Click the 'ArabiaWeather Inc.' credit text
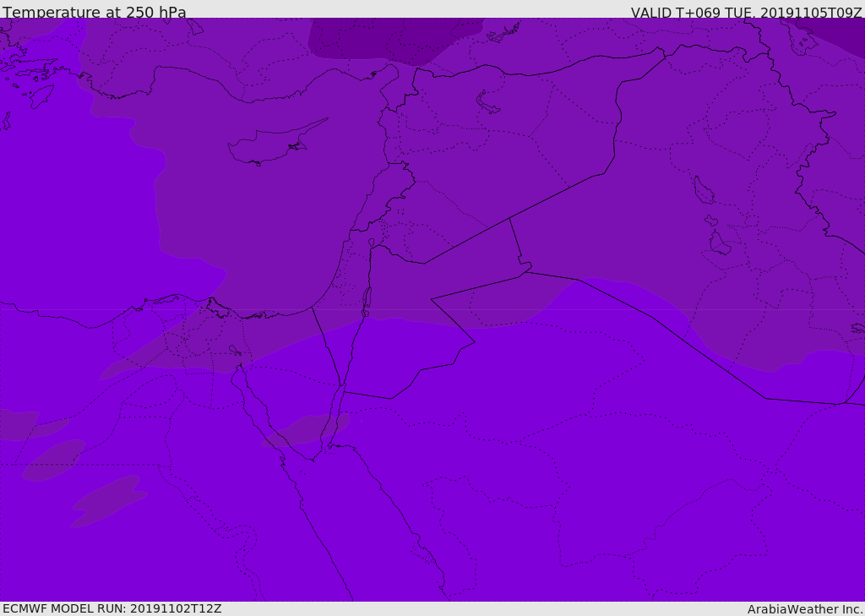 click(x=805, y=609)
